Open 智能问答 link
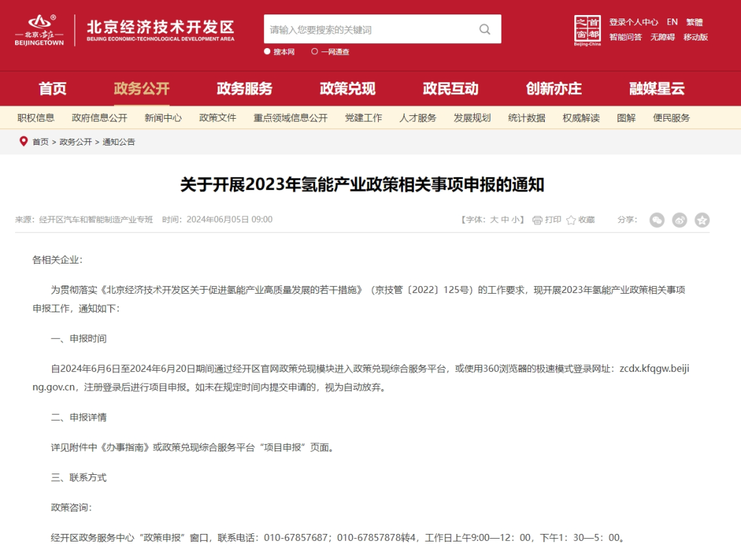The width and height of the screenshot is (741, 560). [x=625, y=37]
